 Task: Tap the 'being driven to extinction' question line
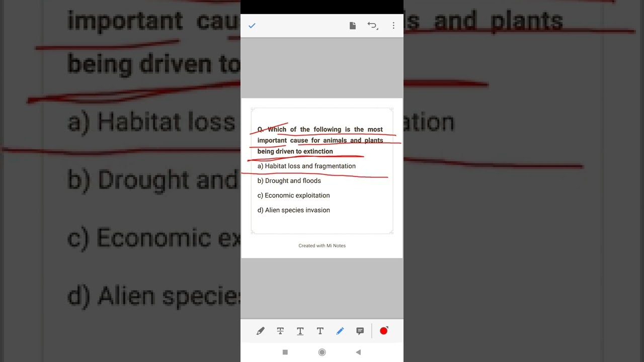click(x=295, y=151)
